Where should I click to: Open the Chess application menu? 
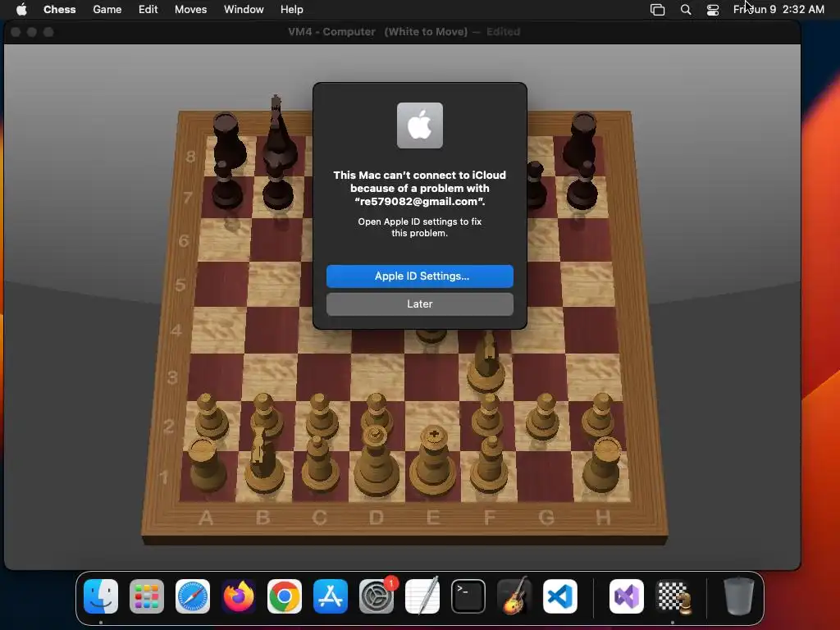[59, 9]
